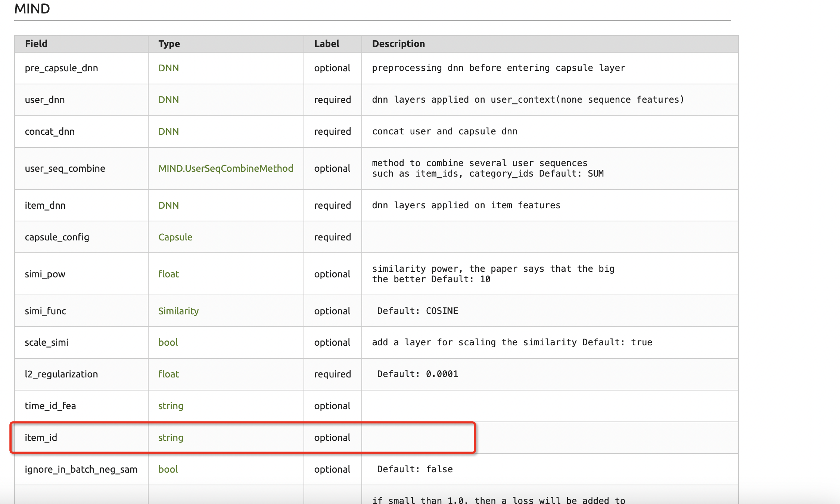Open the Capsule type link
840x504 pixels.
pos(175,237)
